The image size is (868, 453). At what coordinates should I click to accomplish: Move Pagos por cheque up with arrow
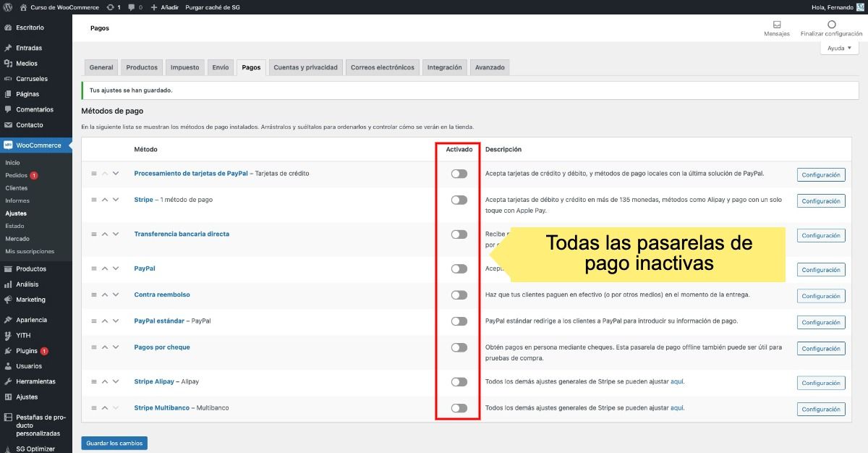[x=105, y=347]
